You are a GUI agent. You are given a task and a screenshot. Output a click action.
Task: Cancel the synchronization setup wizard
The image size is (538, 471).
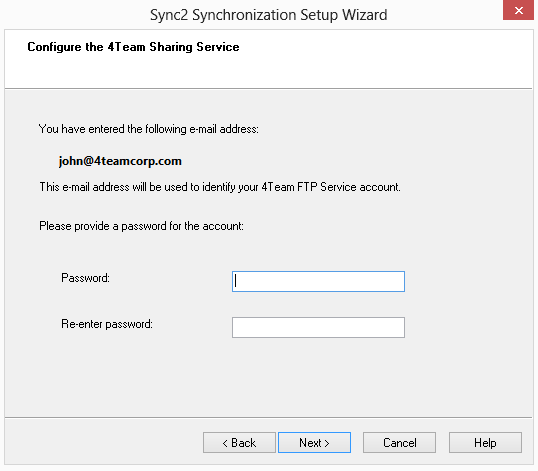(399, 443)
